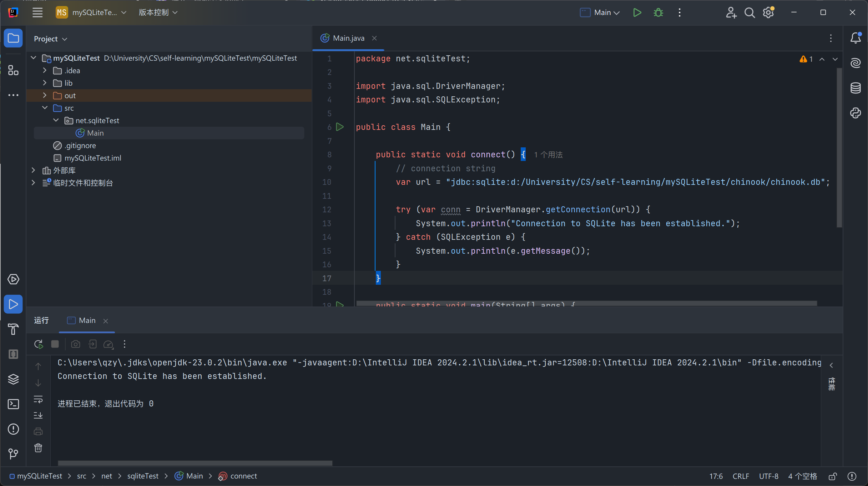Click the Rerun Main icon in console

point(39,344)
